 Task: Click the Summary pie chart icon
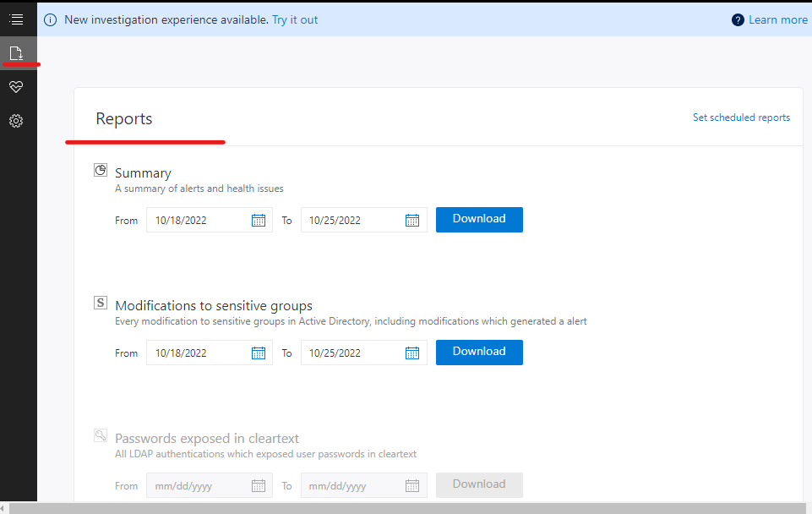point(101,170)
